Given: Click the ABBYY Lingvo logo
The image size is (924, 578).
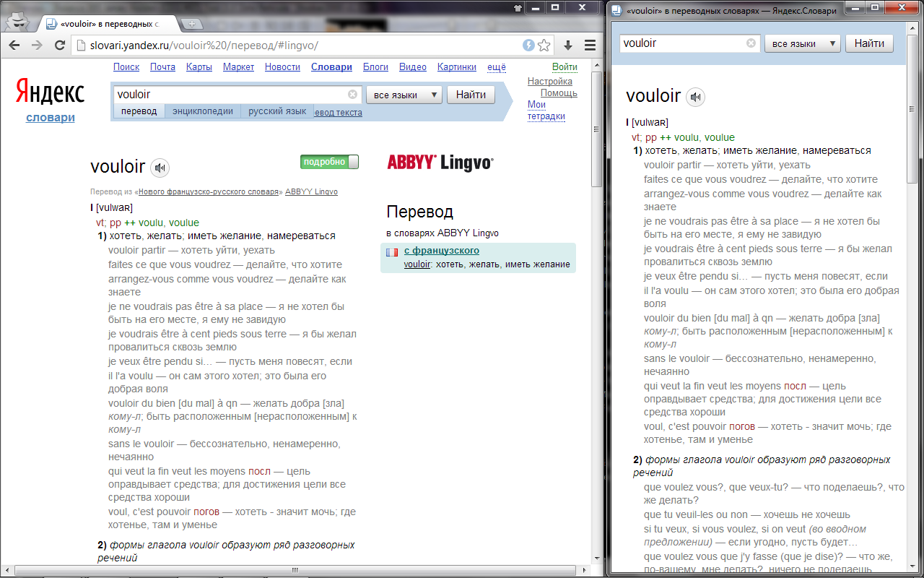Looking at the screenshot, I should pyautogui.click(x=440, y=162).
